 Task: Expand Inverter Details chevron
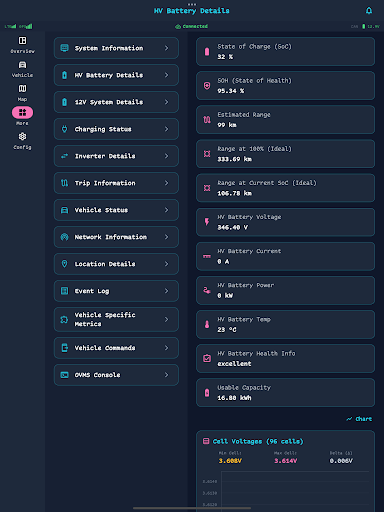167,156
